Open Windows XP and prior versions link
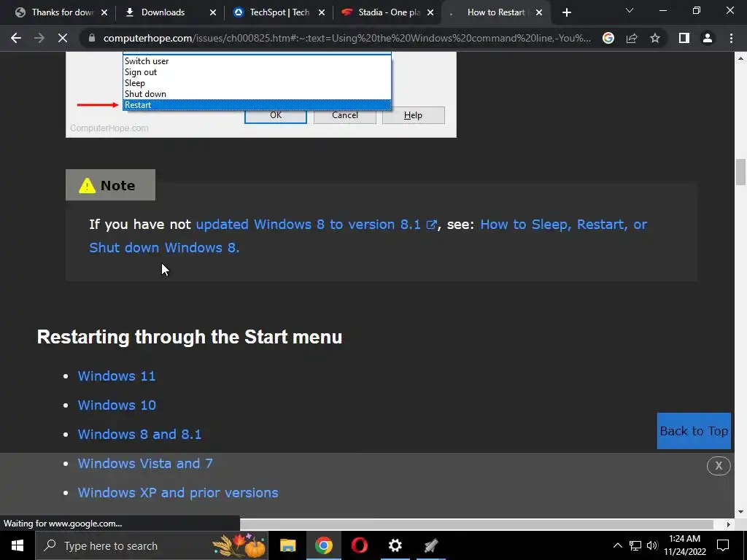Screen dimensions: 747x560 coord(178,492)
